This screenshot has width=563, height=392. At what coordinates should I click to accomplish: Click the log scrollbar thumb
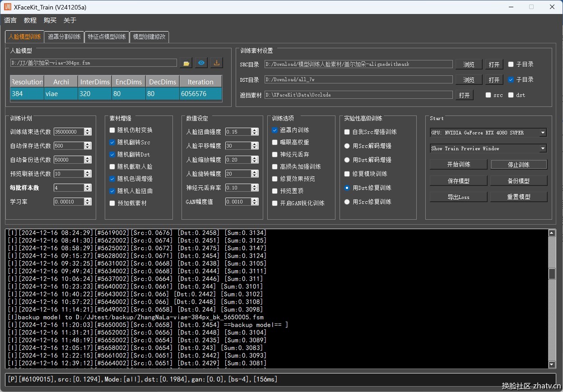[552, 274]
